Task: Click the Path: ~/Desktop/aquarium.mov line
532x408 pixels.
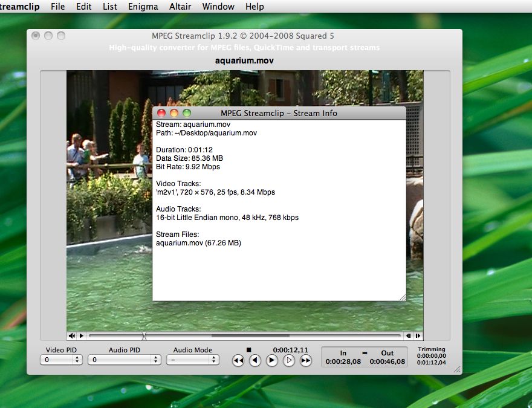Action: point(206,133)
